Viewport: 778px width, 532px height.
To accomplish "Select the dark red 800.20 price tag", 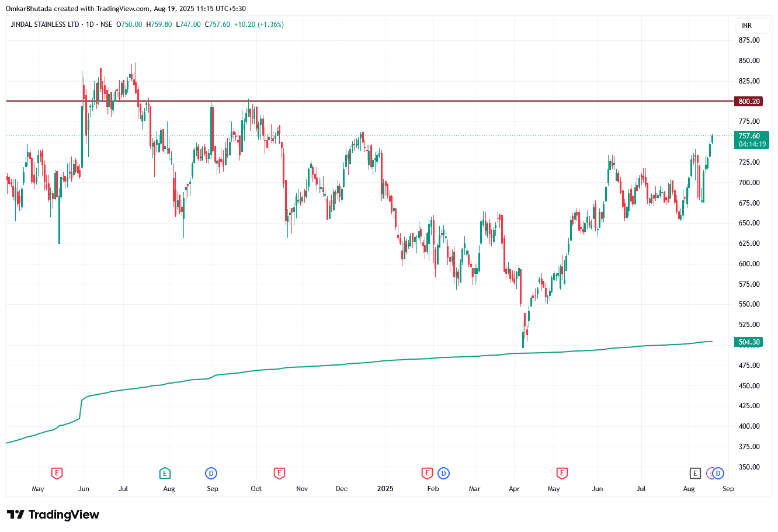I will [x=749, y=102].
